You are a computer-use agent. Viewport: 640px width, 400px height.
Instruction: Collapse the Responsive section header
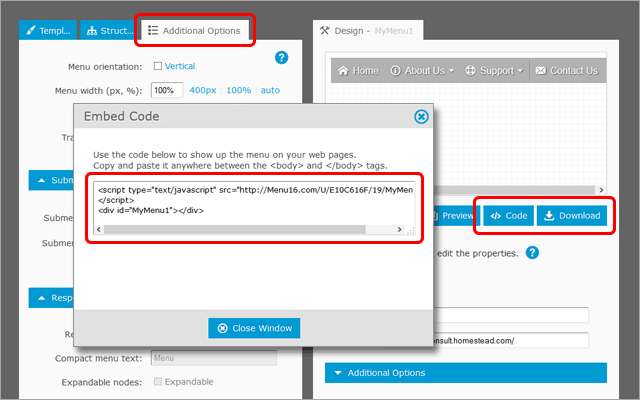click(51, 298)
